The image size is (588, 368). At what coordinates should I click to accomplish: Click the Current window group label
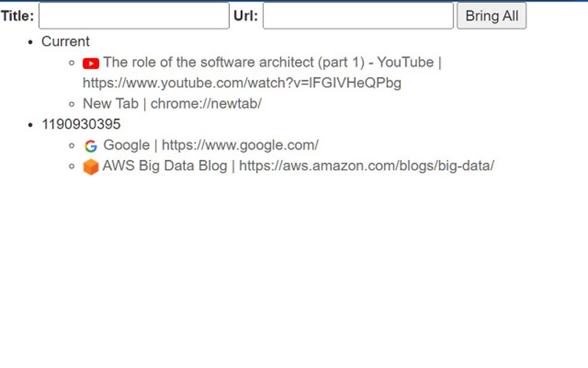tap(65, 42)
